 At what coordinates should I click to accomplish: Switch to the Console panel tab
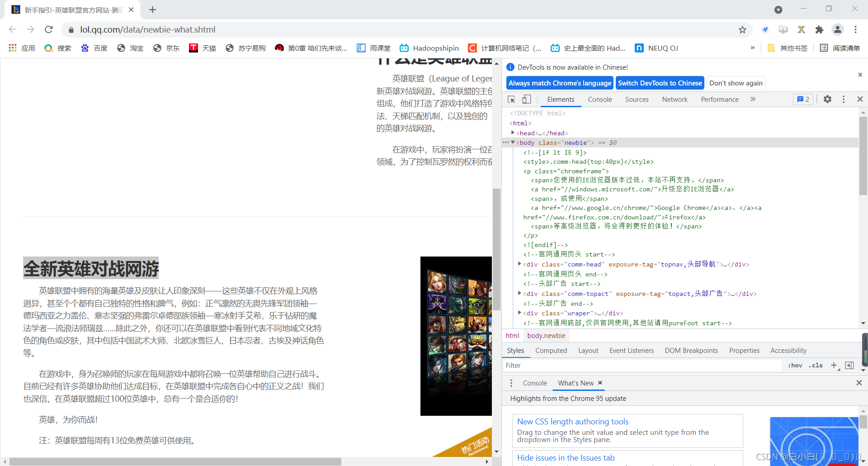click(x=599, y=99)
